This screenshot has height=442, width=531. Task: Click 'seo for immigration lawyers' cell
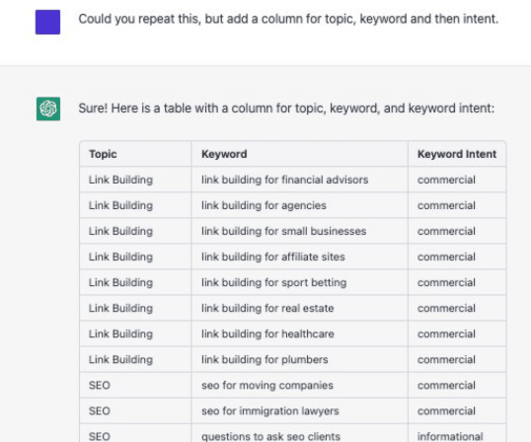point(300,411)
